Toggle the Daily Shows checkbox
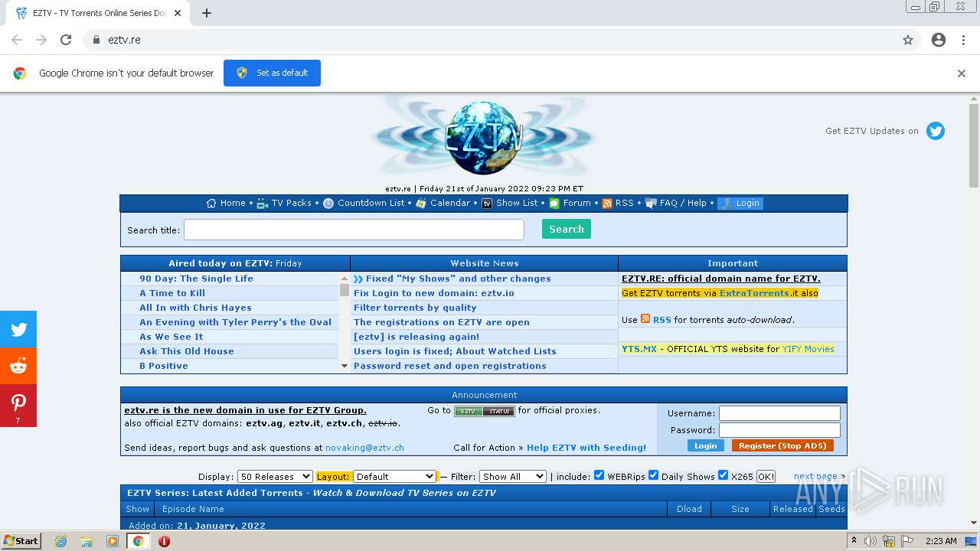The width and height of the screenshot is (980, 551). 653,475
